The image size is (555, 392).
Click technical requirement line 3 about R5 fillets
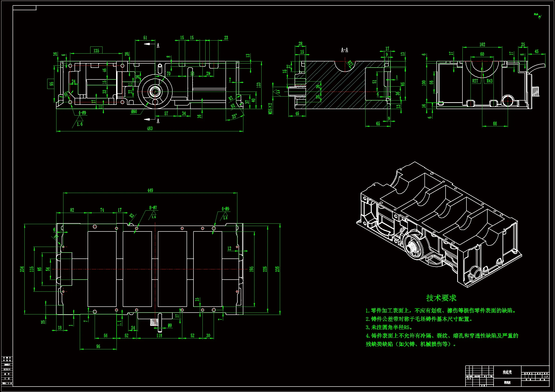pyautogui.click(x=389, y=327)
